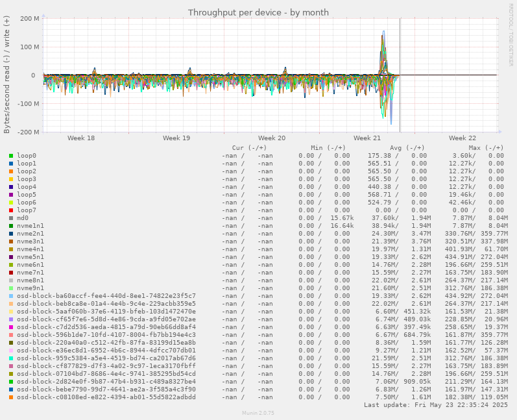The width and height of the screenshot is (517, 420).
Task: Click the 200 M y-axis label
Action: point(30,18)
